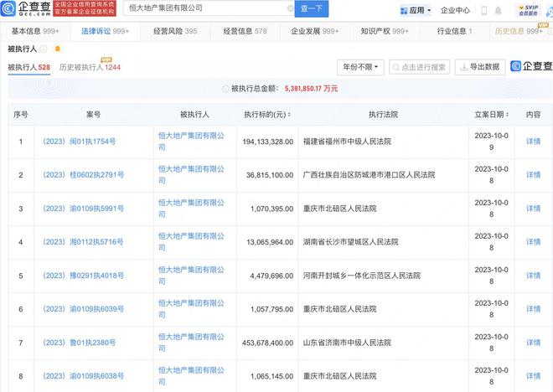Open notifications bell icon
This screenshot has width=553, height=392.
coord(498,11)
